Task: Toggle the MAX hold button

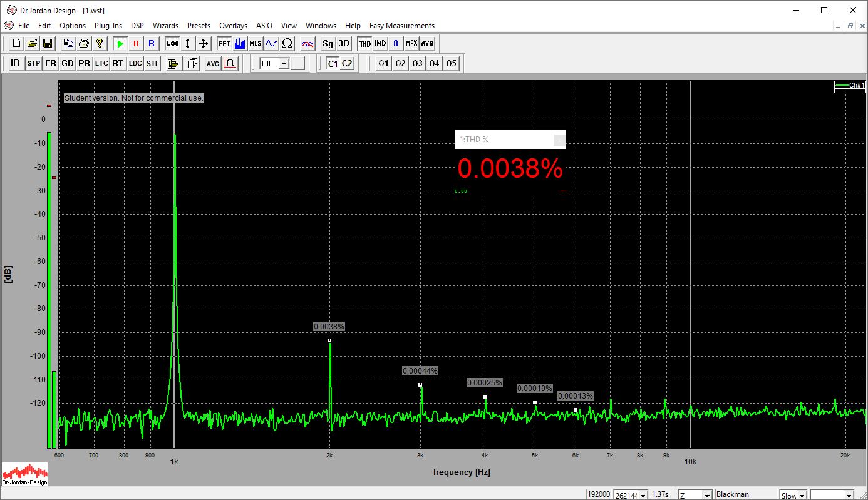Action: [411, 44]
